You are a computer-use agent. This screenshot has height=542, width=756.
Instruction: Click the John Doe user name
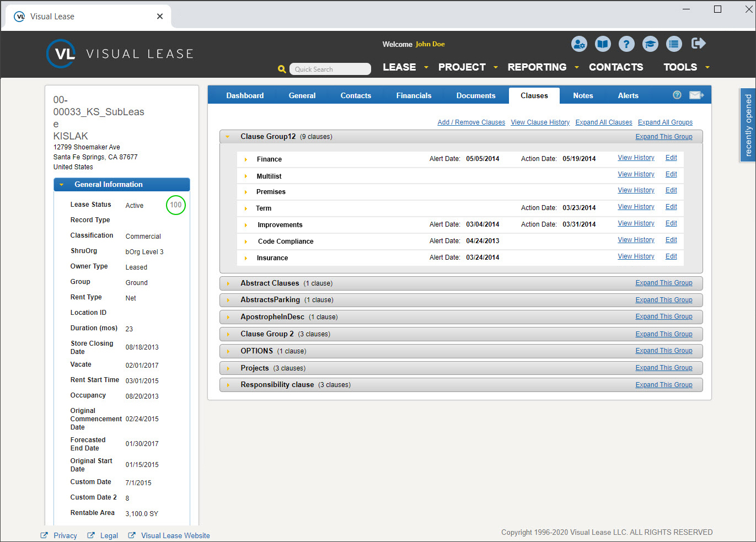click(x=430, y=44)
